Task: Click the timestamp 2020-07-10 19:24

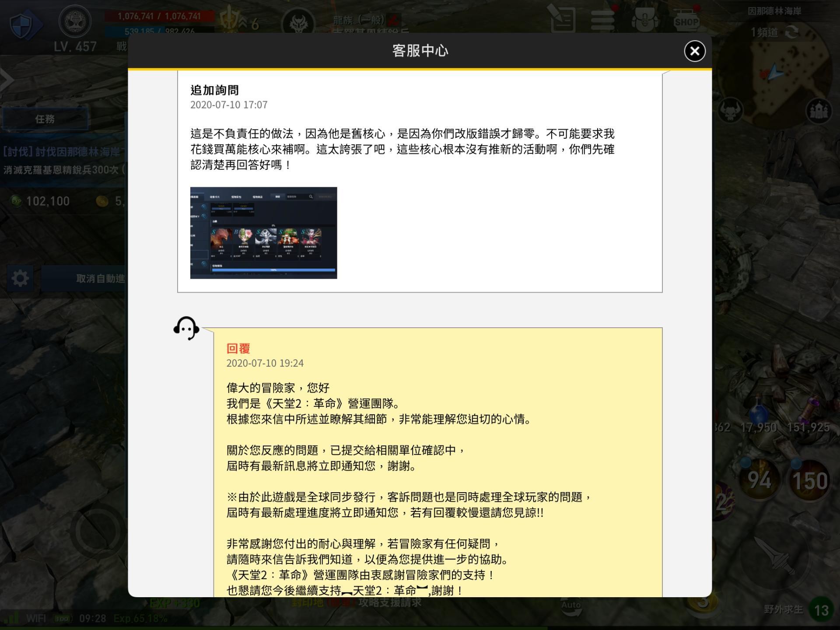Action: point(265,363)
